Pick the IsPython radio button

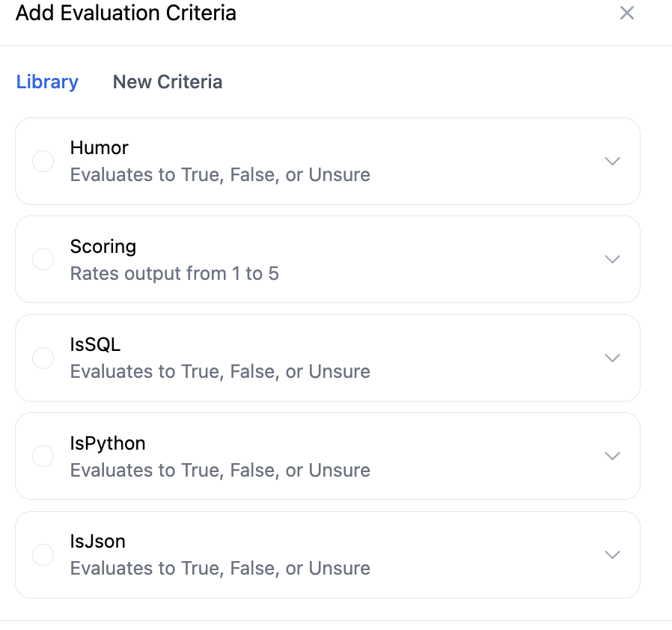click(x=43, y=456)
